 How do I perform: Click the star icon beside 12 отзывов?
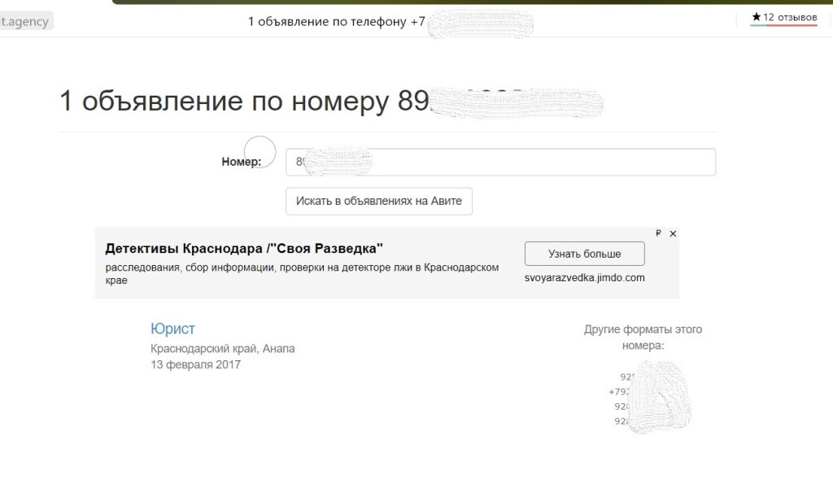click(x=756, y=17)
